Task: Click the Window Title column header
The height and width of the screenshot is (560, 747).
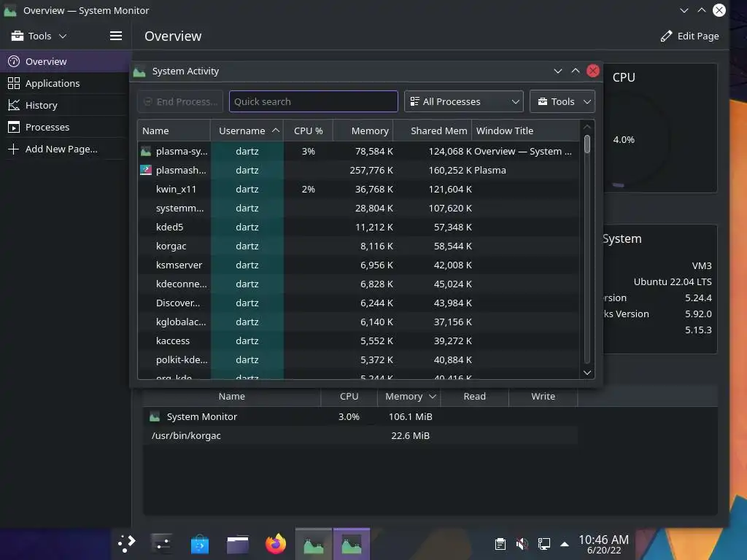Action: coord(525,131)
